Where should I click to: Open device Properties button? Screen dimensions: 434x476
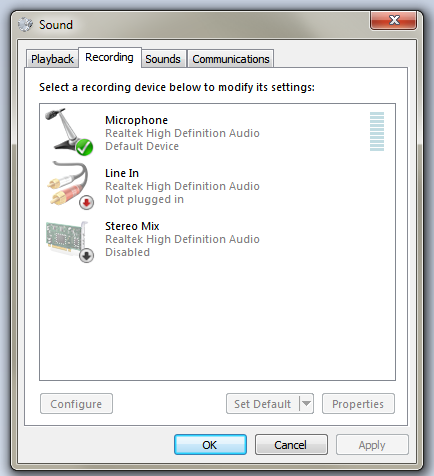pyautogui.click(x=358, y=404)
